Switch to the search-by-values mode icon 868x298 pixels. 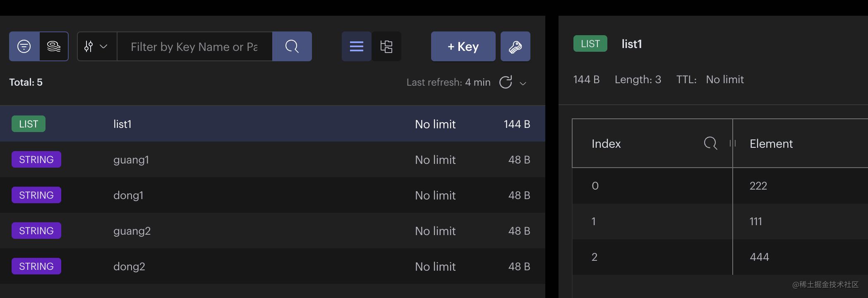click(x=54, y=46)
